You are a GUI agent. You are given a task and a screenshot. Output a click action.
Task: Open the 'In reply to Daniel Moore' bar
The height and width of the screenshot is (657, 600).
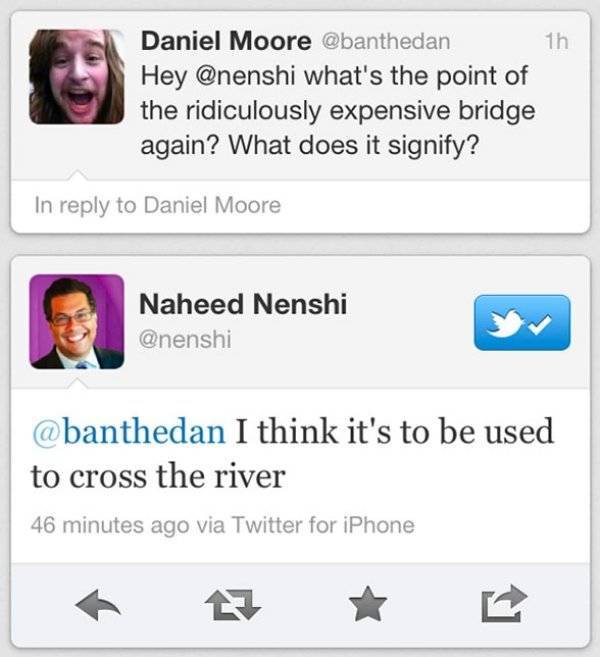157,205
